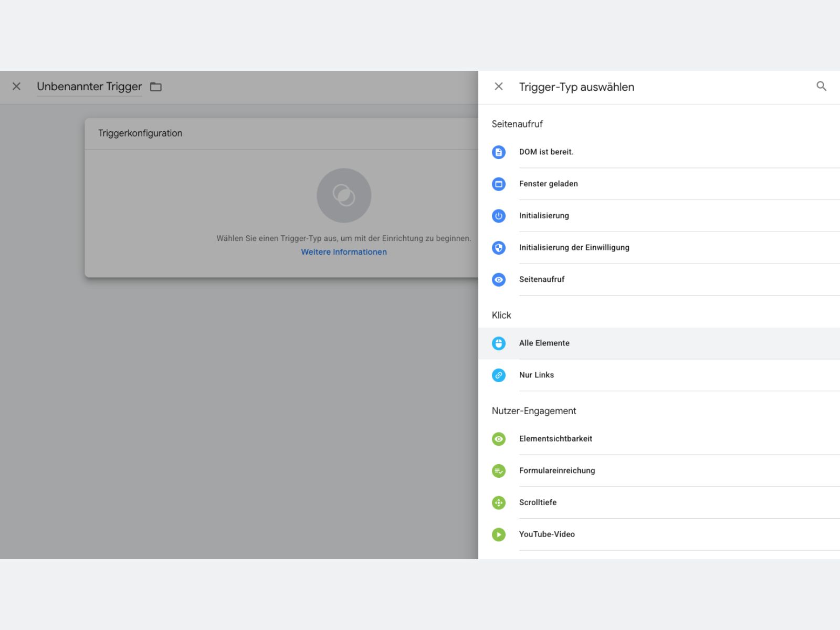840x630 pixels.
Task: Close the Trigger-Typ auswählen panel
Action: 499,86
